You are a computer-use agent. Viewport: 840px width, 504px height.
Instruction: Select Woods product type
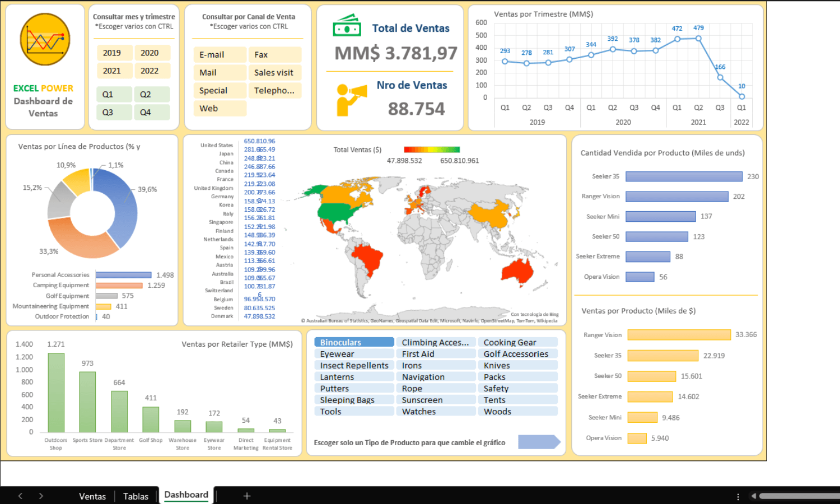coord(518,411)
